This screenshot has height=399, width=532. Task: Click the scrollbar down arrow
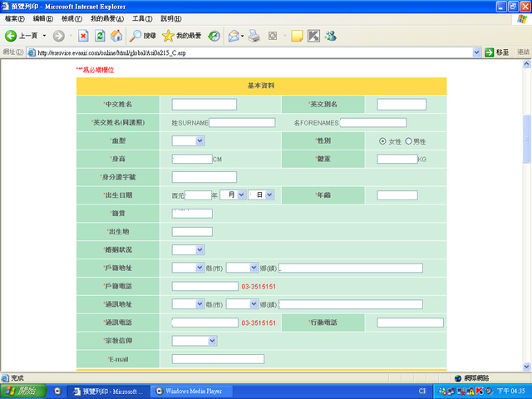(x=526, y=367)
